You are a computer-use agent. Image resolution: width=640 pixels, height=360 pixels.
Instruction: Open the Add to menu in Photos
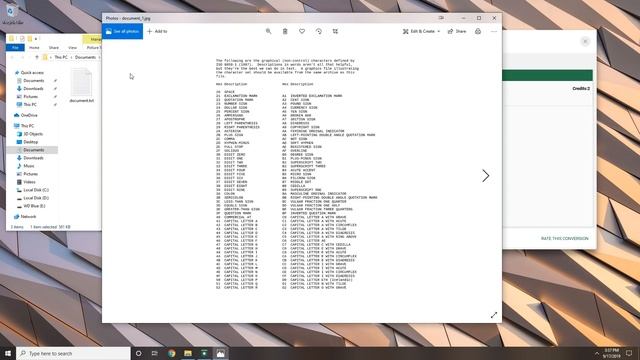tap(157, 31)
